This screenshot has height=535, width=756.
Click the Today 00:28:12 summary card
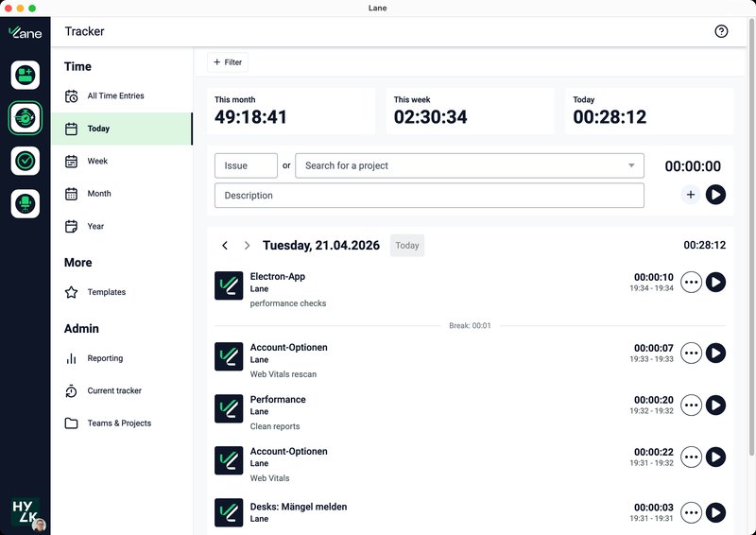coord(649,111)
